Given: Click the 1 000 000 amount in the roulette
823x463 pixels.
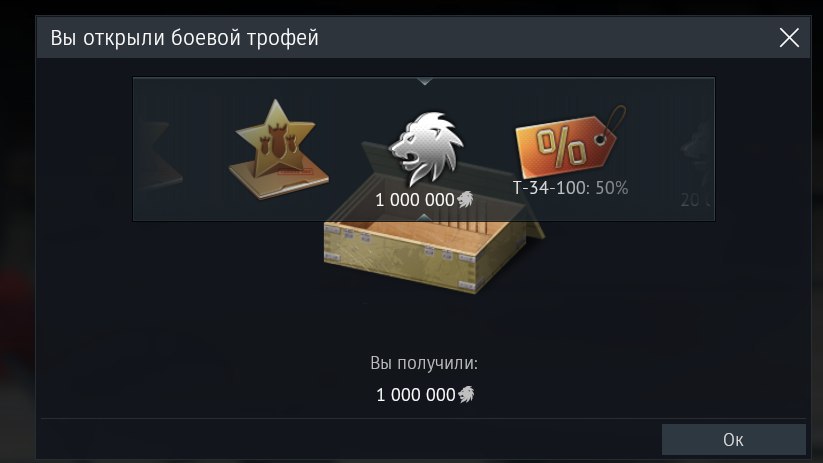Looking at the screenshot, I should coord(415,200).
